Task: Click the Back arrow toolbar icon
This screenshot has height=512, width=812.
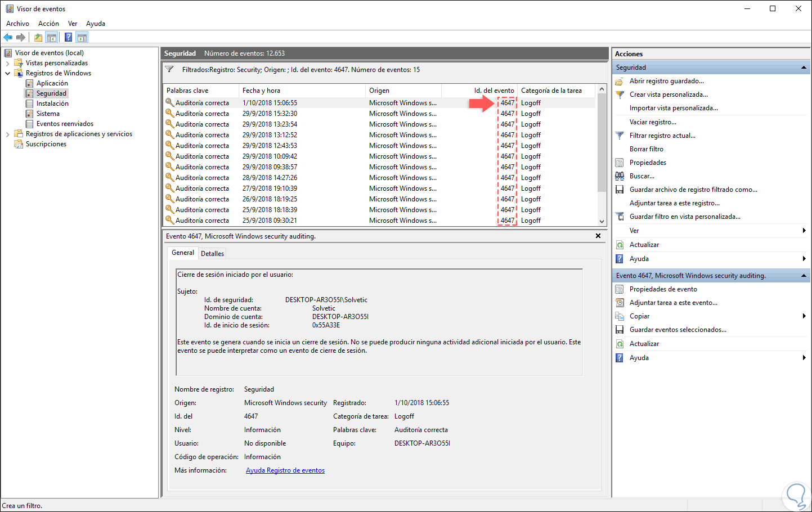Action: pyautogui.click(x=8, y=38)
